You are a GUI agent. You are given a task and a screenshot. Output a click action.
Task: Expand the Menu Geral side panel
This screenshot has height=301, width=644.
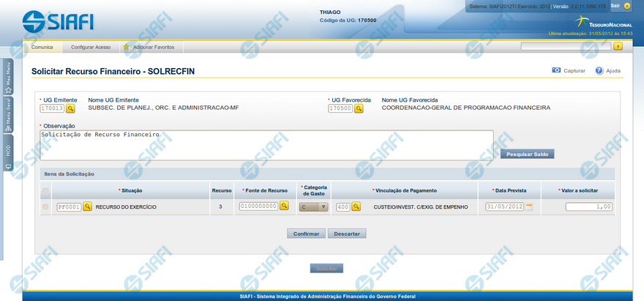coord(8,114)
